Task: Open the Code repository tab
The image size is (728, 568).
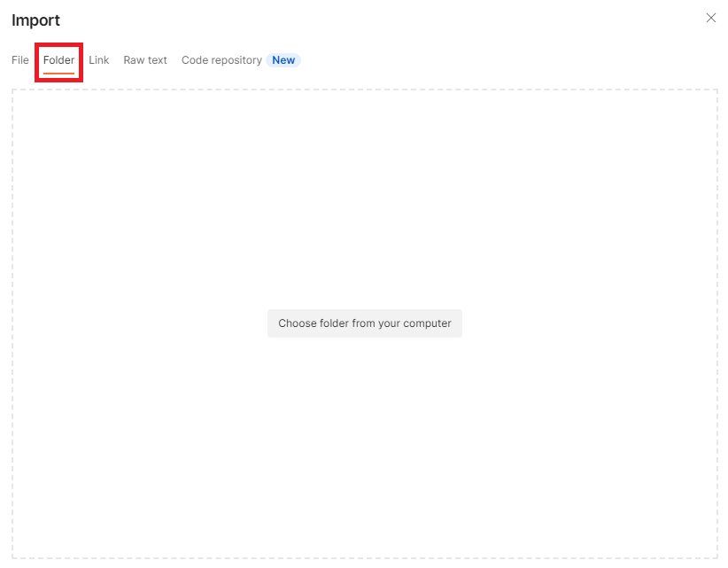Action: pos(221,60)
